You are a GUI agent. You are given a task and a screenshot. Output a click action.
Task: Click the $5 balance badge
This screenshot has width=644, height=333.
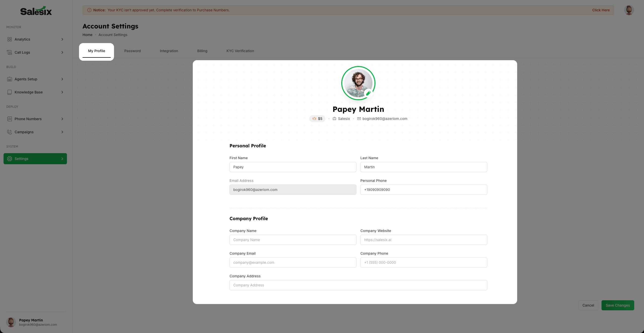(317, 119)
